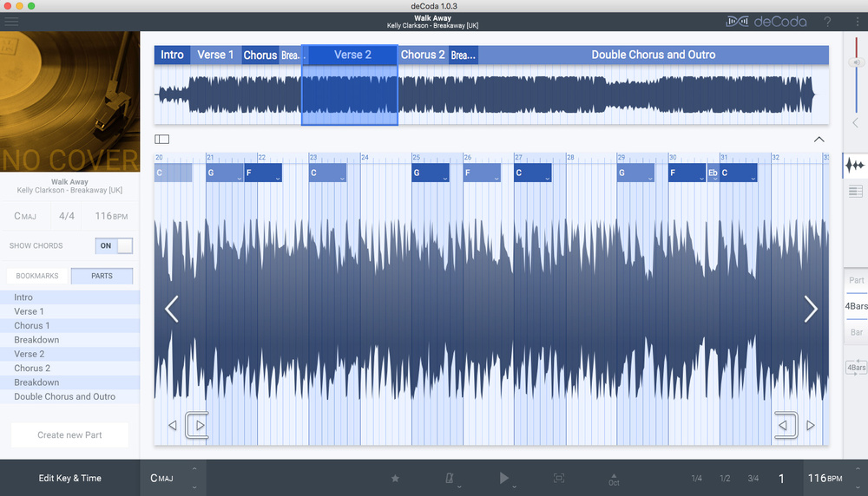This screenshot has width=868, height=496.
Task: Switch to waveform view icon
Action: point(855,165)
